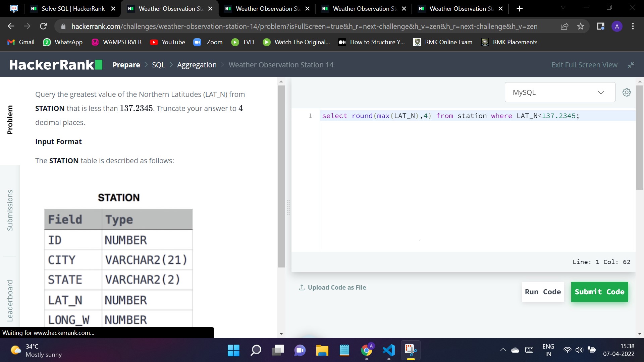This screenshot has width=644, height=362.
Task: Open the Problem side tab
Action: point(10,120)
